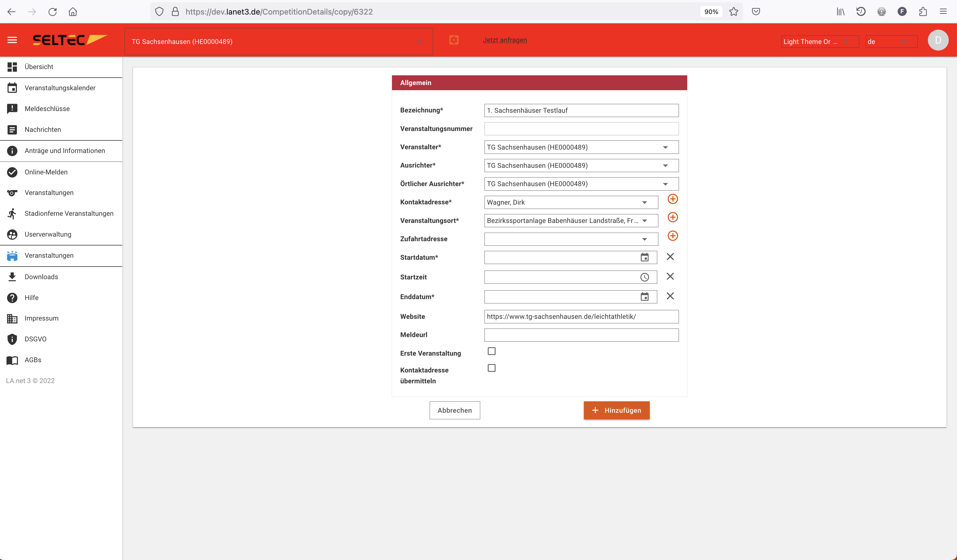Viewport: 957px width, 560px height.
Task: Click the Abbrechen button
Action: (455, 410)
